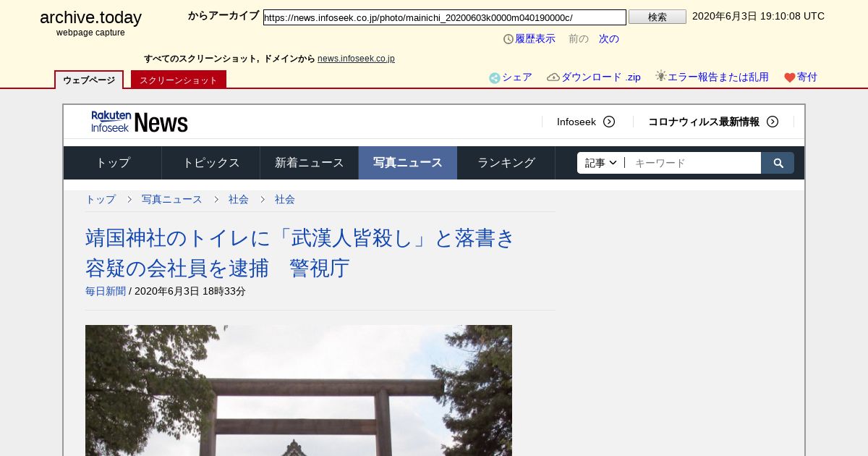Click the arrow circle after コロナウィルス最新情報
This screenshot has height=456, width=868.
773,122
